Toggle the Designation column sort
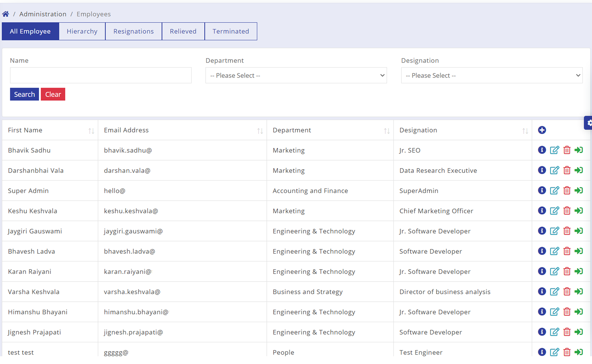This screenshot has height=364, width=592. pyautogui.click(x=525, y=131)
